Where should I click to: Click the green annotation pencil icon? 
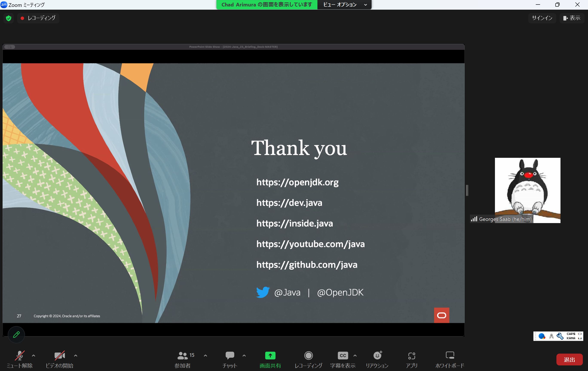point(16,335)
